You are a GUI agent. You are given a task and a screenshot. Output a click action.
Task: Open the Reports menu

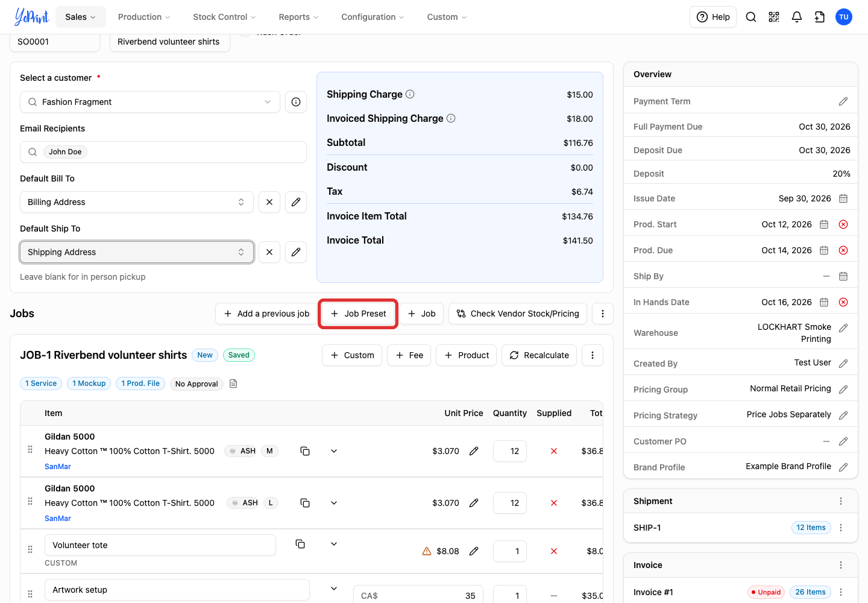(x=298, y=17)
